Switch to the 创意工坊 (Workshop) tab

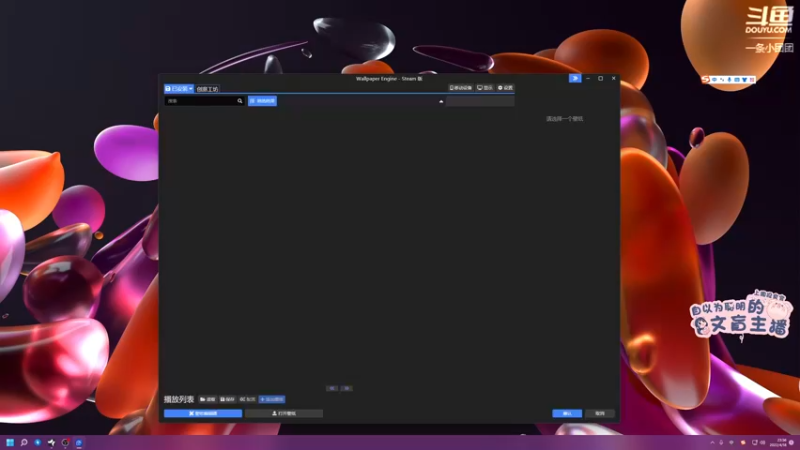point(207,89)
